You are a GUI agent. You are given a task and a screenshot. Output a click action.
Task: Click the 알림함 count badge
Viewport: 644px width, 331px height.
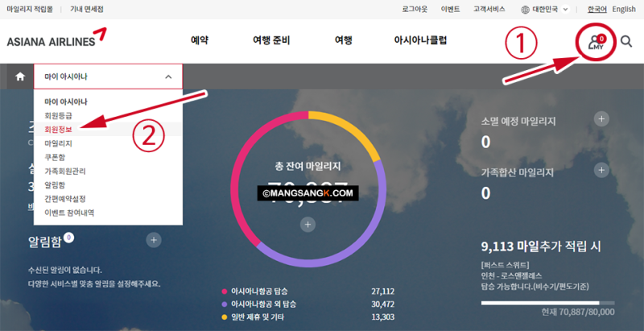point(69,237)
